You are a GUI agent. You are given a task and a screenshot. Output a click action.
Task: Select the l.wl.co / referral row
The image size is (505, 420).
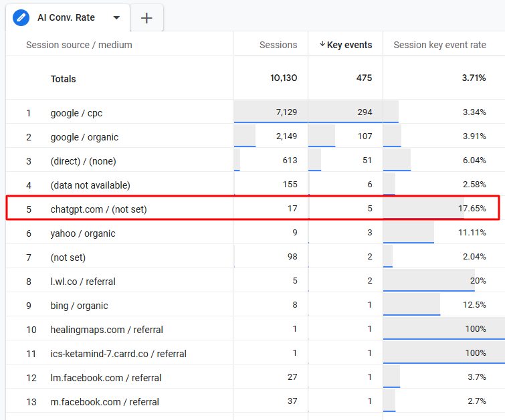(x=255, y=281)
